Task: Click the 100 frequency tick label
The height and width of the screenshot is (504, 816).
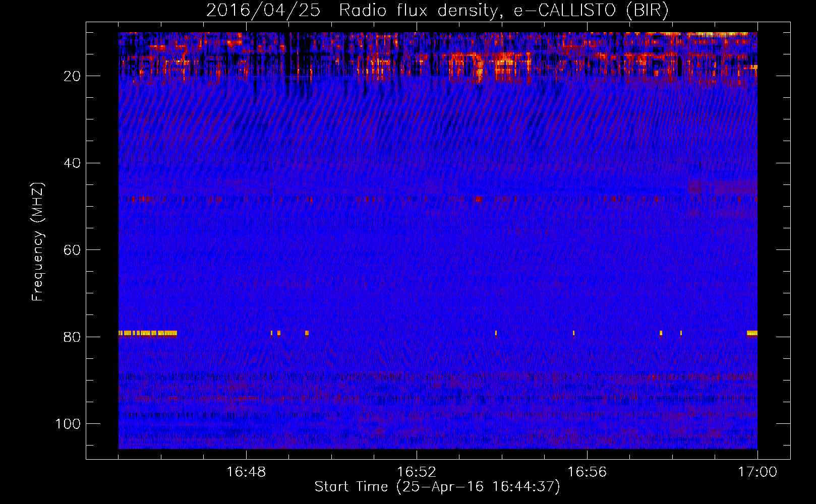Action: tap(68, 424)
